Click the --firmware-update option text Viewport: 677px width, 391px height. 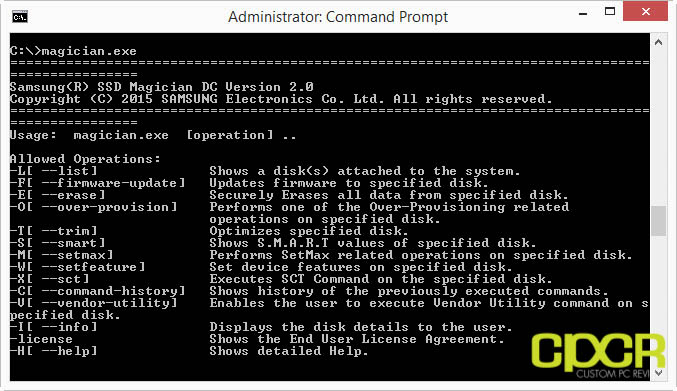114,183
